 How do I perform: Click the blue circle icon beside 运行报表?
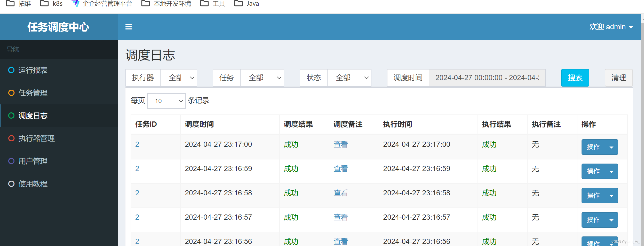pos(11,70)
